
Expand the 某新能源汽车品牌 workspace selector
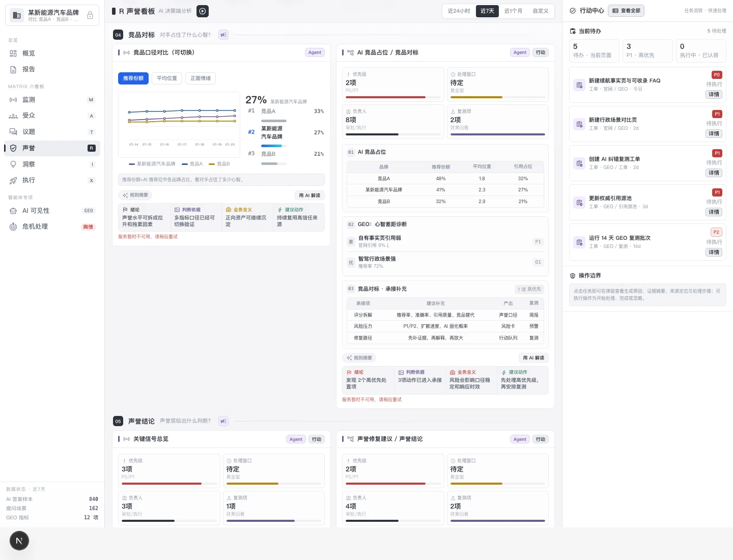pos(52,15)
